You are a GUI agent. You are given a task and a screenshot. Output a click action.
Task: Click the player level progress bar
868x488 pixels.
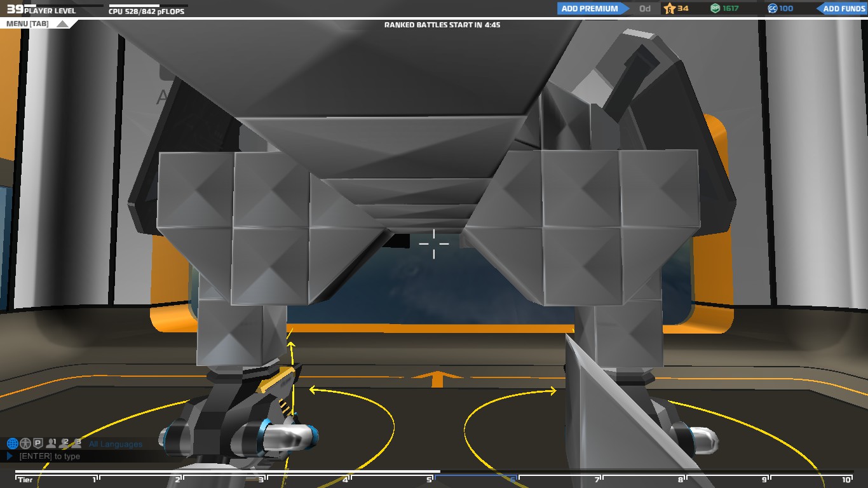point(64,6)
